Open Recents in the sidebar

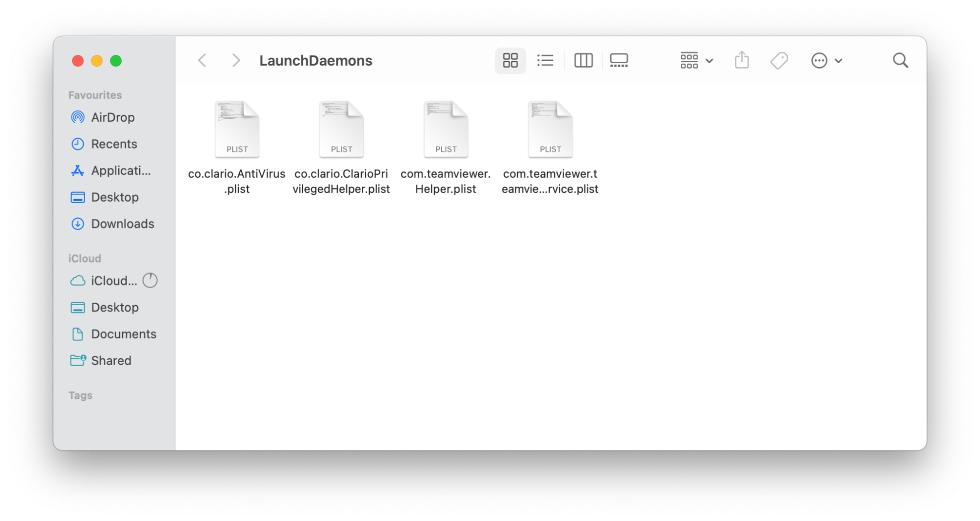[114, 144]
